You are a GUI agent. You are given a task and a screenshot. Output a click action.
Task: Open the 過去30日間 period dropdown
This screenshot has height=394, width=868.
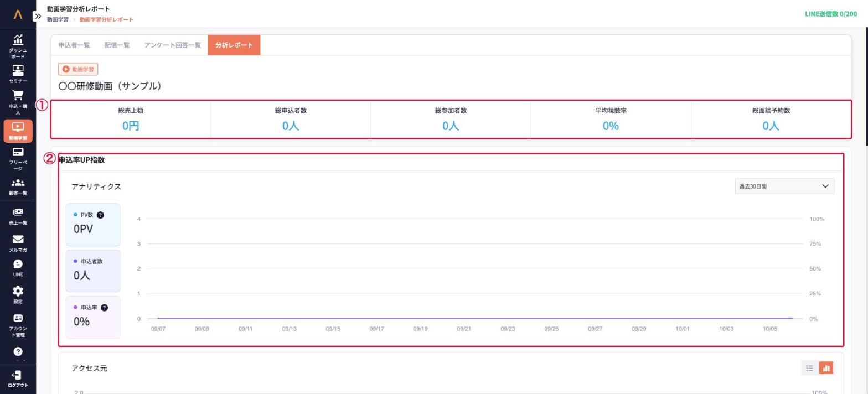pos(784,186)
